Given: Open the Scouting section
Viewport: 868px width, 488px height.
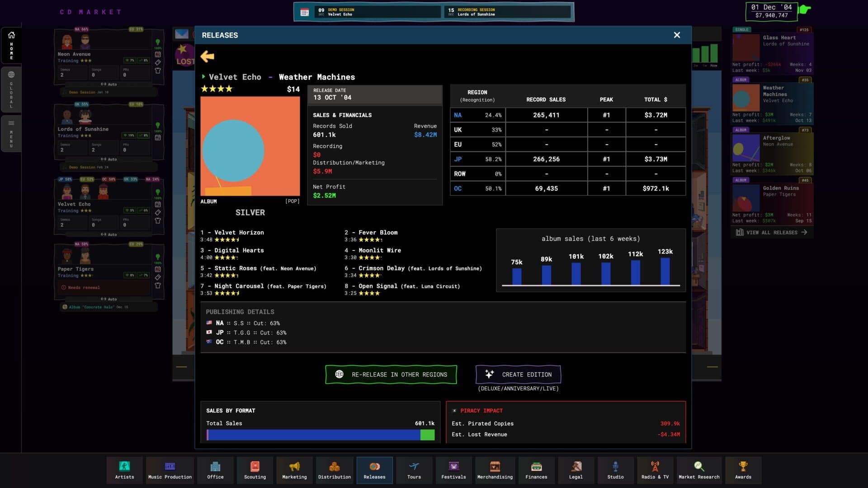Looking at the screenshot, I should coord(255,470).
